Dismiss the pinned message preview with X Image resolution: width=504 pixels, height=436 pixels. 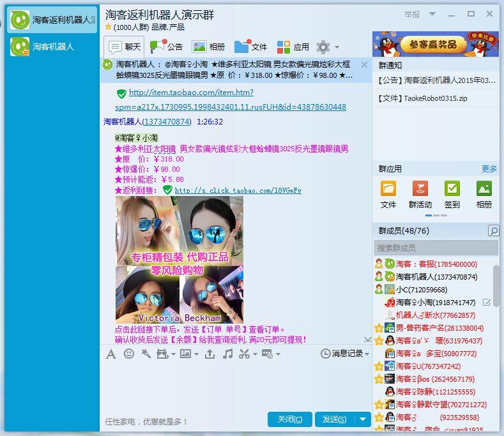[x=364, y=65]
